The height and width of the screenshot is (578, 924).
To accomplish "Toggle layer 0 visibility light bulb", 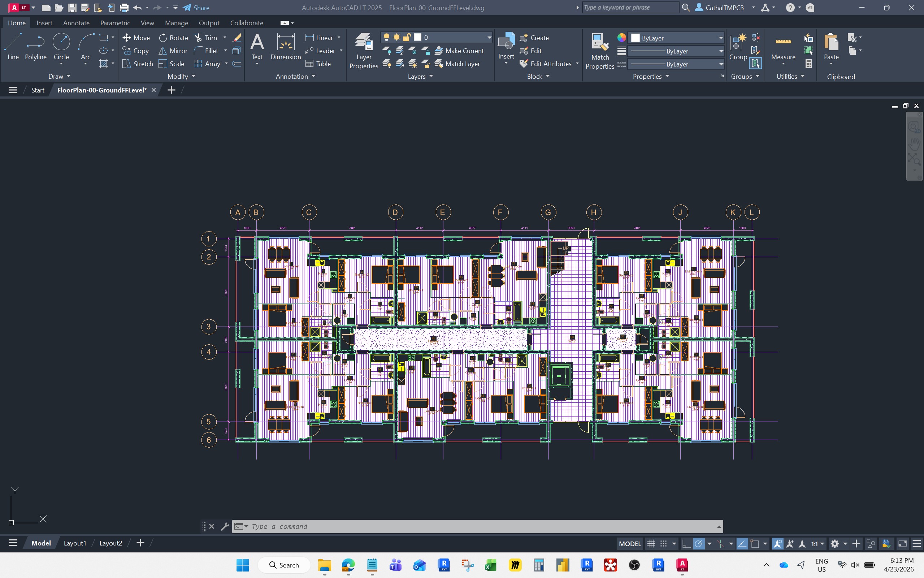I will pyautogui.click(x=387, y=37).
